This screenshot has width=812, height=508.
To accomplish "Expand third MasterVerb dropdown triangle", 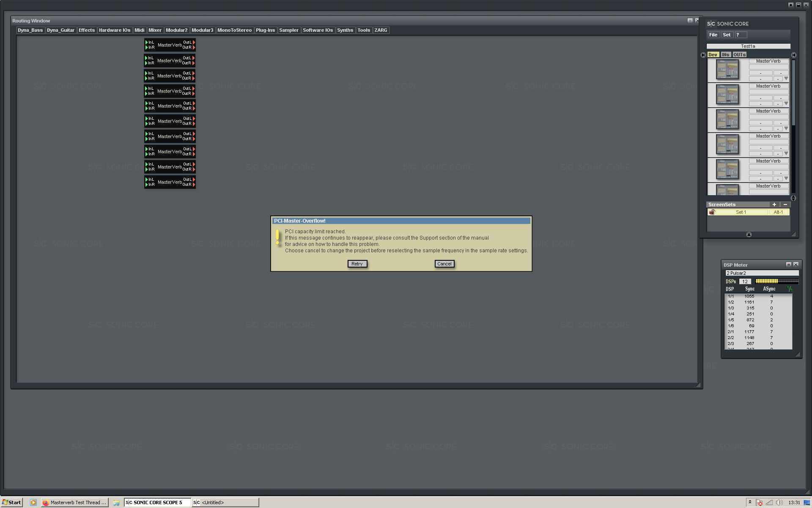I will pyautogui.click(x=786, y=129).
